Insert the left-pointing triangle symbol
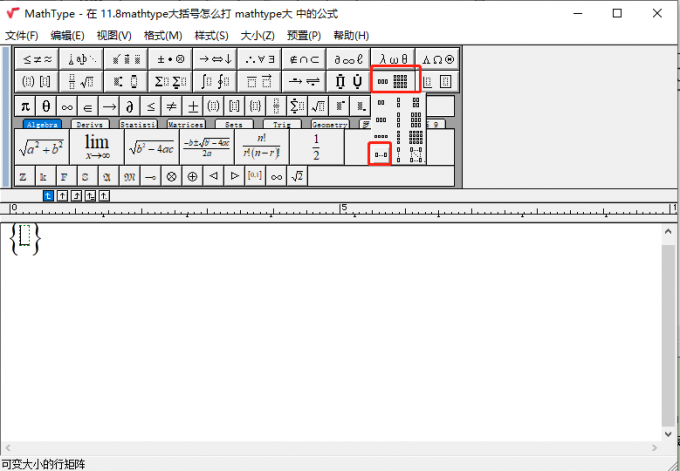This screenshot has width=680, height=471. [x=213, y=176]
